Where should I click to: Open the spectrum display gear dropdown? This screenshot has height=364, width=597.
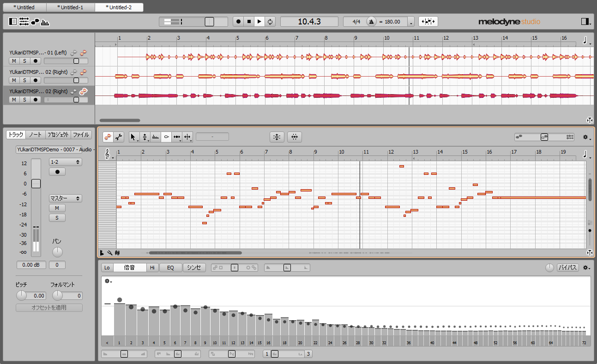coord(108,281)
